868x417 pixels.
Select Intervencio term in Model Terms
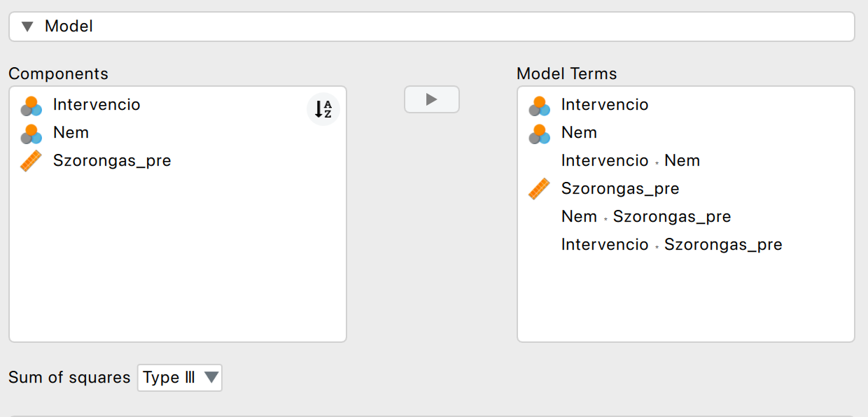[x=605, y=105]
